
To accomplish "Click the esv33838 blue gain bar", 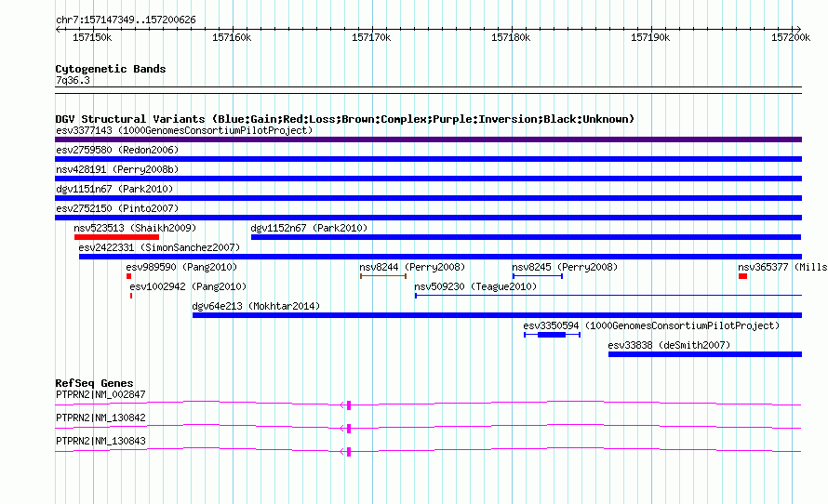I will tap(705, 354).
